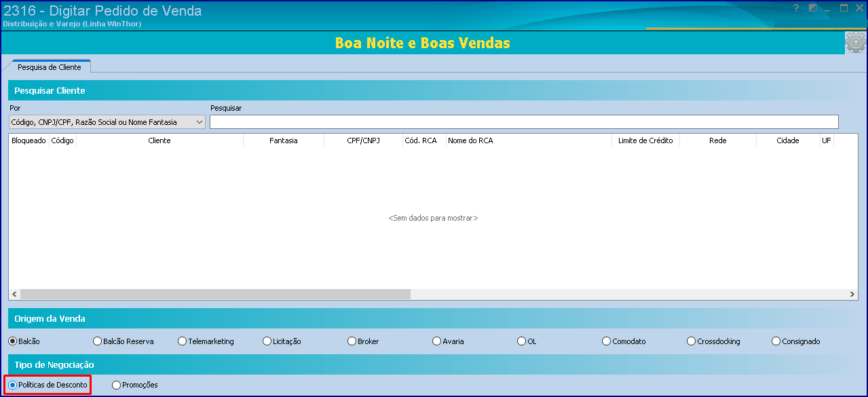Sort by the Cidade column header
Screen dimensions: 868x397
click(x=788, y=140)
